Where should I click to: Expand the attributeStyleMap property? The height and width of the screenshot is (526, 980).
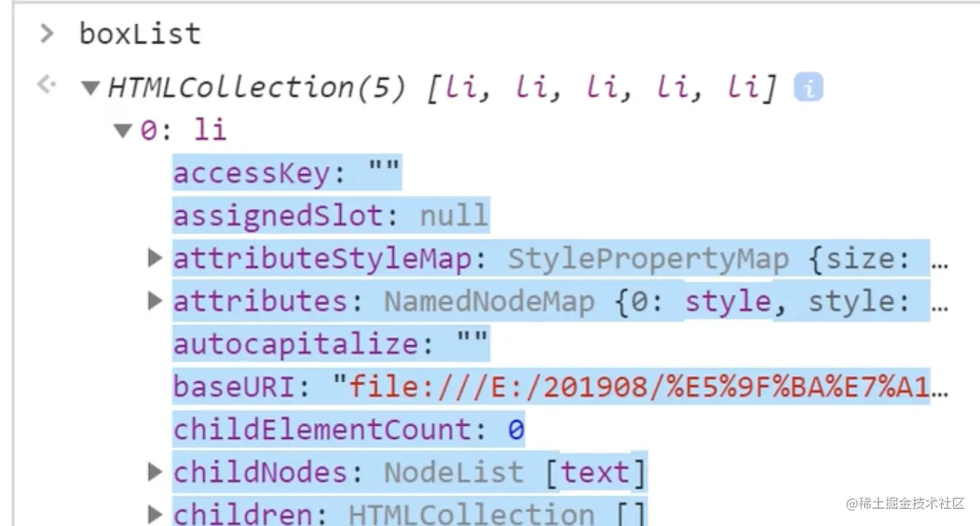click(155, 258)
